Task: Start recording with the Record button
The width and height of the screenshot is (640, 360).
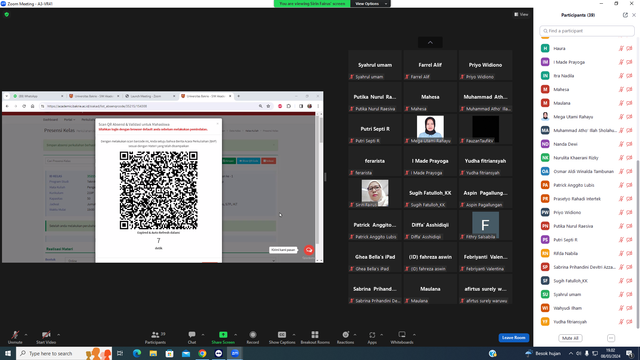Action: [253, 337]
